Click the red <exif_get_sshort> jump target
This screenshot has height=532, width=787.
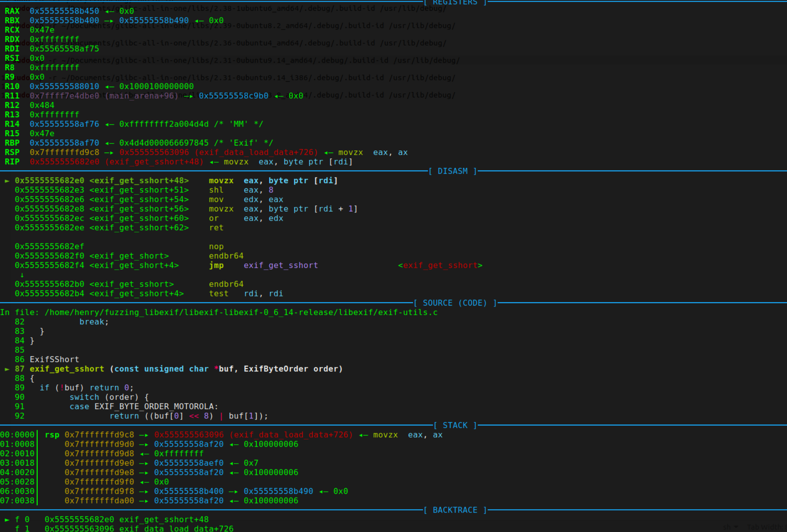[440, 265]
